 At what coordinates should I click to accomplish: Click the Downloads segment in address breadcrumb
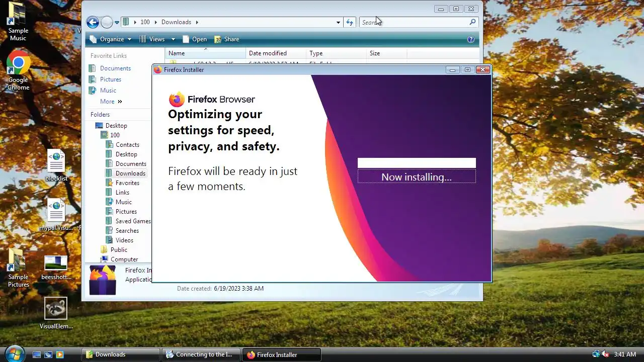(x=176, y=22)
